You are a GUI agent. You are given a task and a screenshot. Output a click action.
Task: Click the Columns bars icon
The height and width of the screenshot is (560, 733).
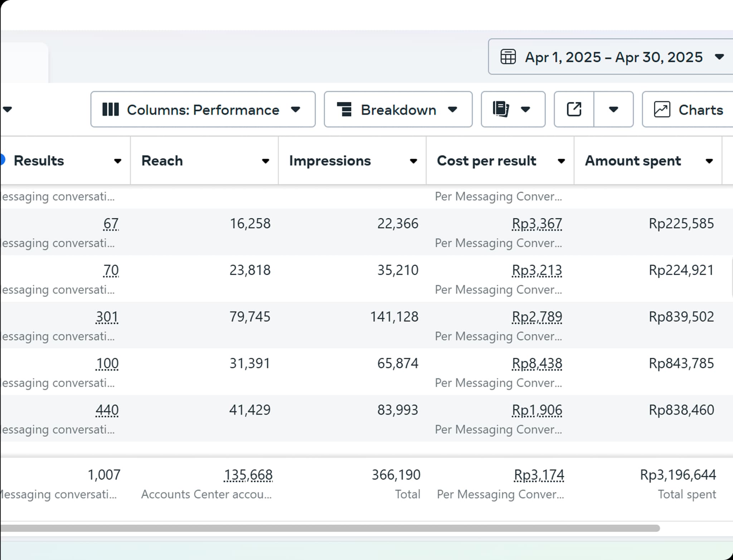coord(110,110)
